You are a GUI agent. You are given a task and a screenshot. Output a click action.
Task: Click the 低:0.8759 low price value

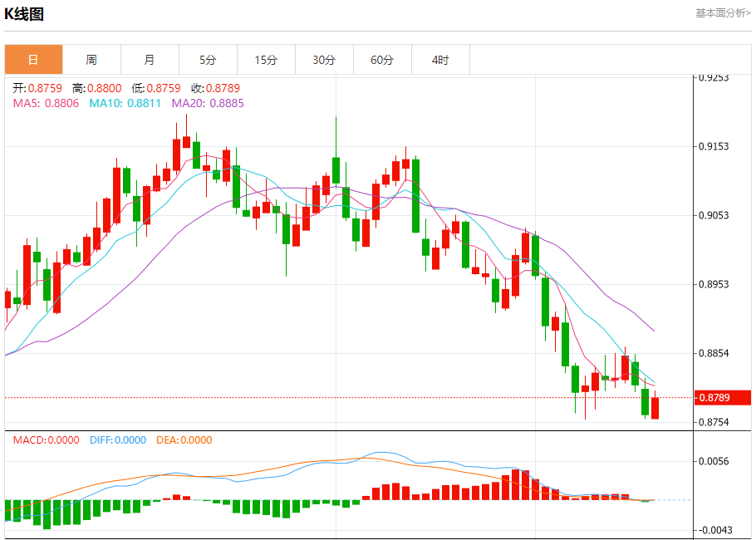point(156,88)
